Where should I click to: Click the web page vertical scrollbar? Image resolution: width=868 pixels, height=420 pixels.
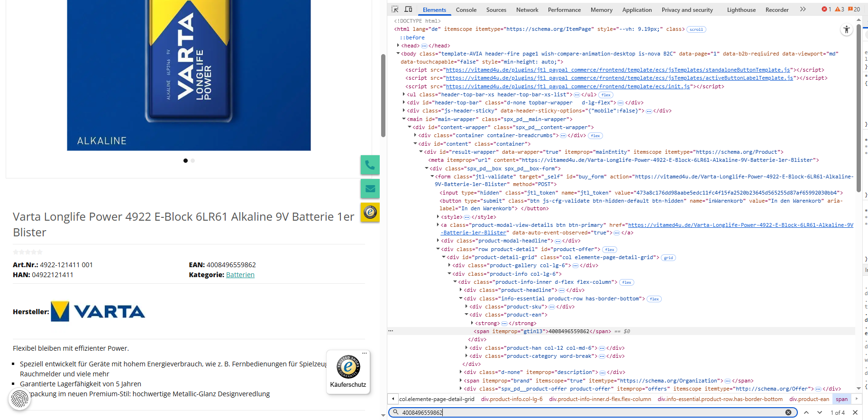383,95
